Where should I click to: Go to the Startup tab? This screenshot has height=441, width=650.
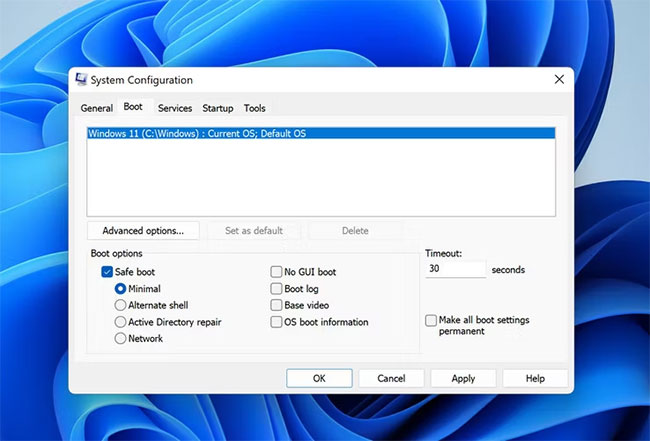pyautogui.click(x=217, y=108)
